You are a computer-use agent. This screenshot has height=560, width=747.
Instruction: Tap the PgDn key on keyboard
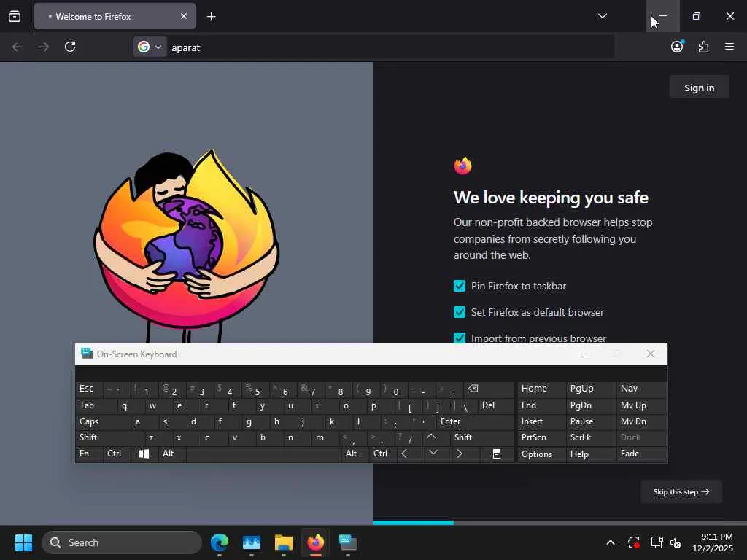(589, 405)
